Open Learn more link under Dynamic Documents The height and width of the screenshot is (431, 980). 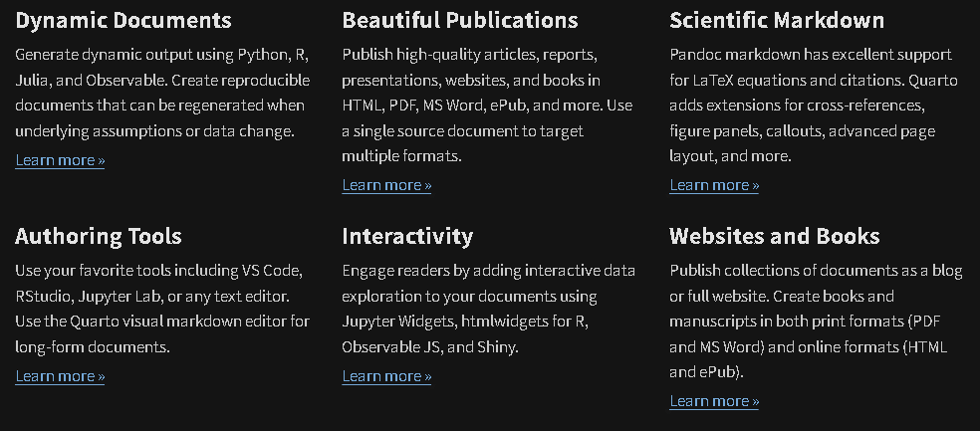60,160
